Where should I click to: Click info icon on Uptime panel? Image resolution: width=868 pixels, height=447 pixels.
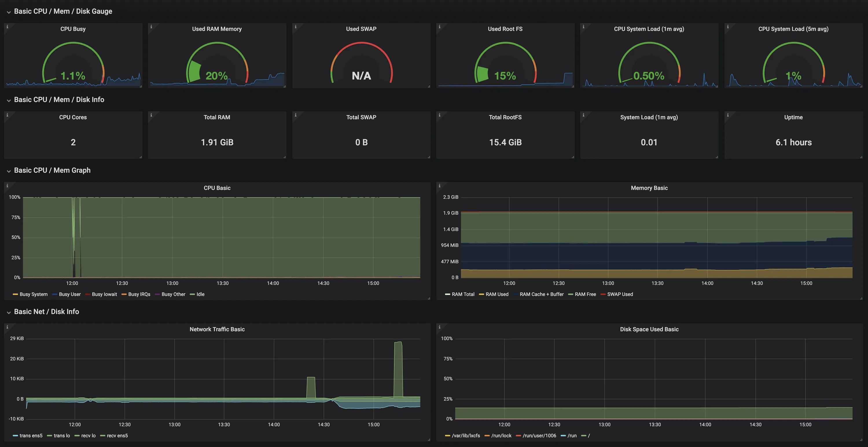(727, 115)
